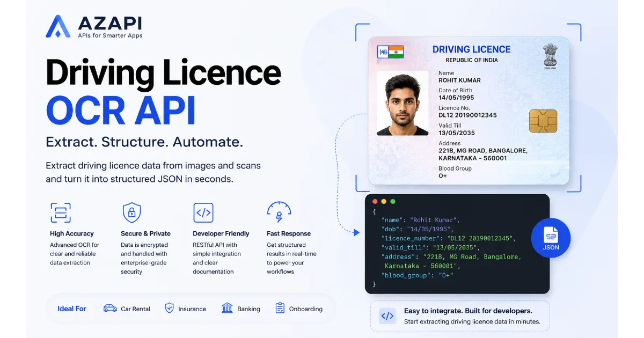The height and width of the screenshot is (338, 644).
Task: Click the High Accuracy title
Action: (x=72, y=233)
